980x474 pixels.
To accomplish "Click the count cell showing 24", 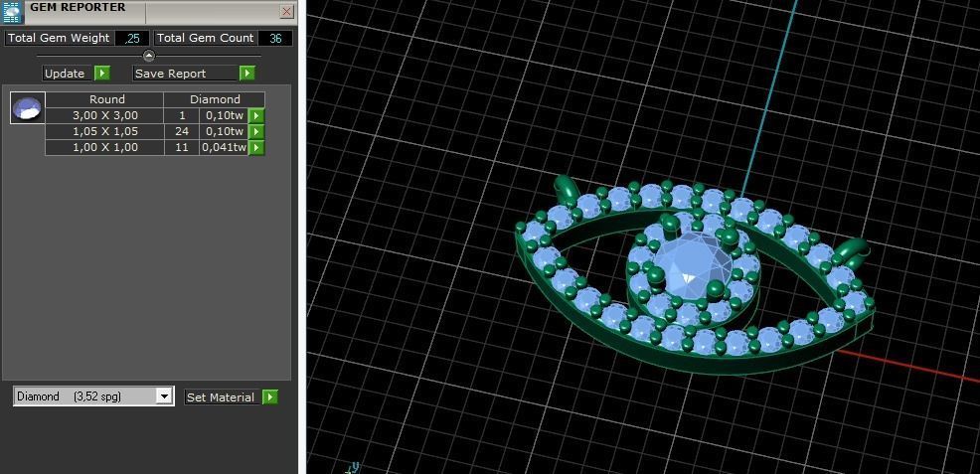I will 182,132.
